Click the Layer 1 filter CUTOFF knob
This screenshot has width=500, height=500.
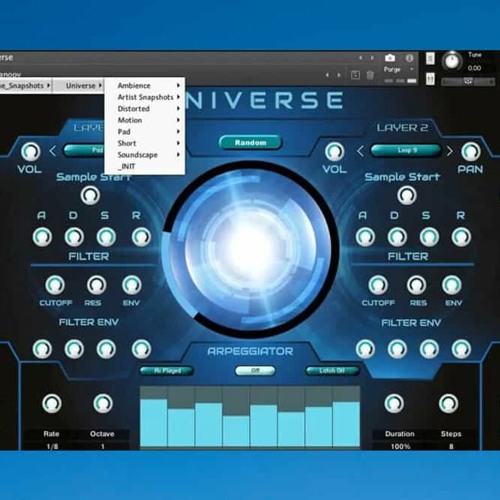click(x=55, y=285)
